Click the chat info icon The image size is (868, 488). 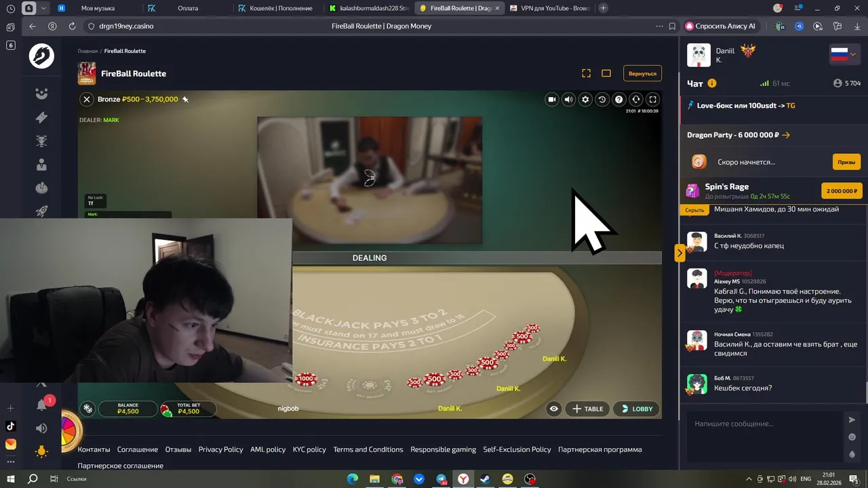pyautogui.click(x=712, y=83)
